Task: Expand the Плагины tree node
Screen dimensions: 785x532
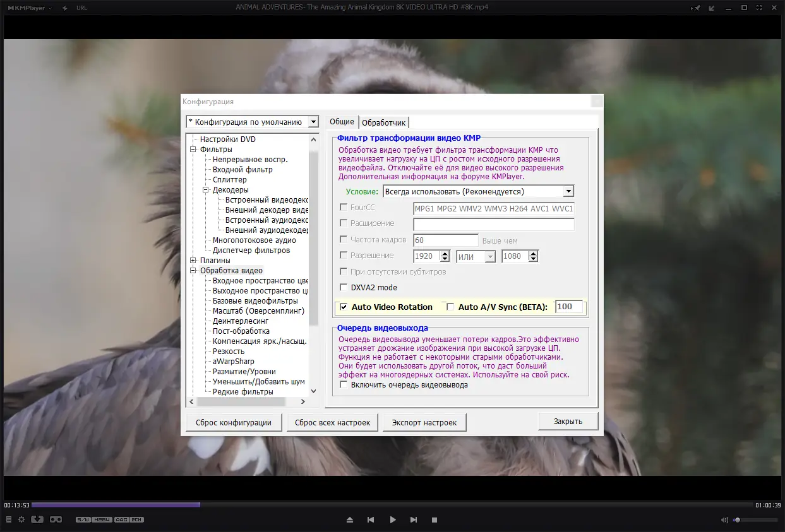Action: point(193,261)
